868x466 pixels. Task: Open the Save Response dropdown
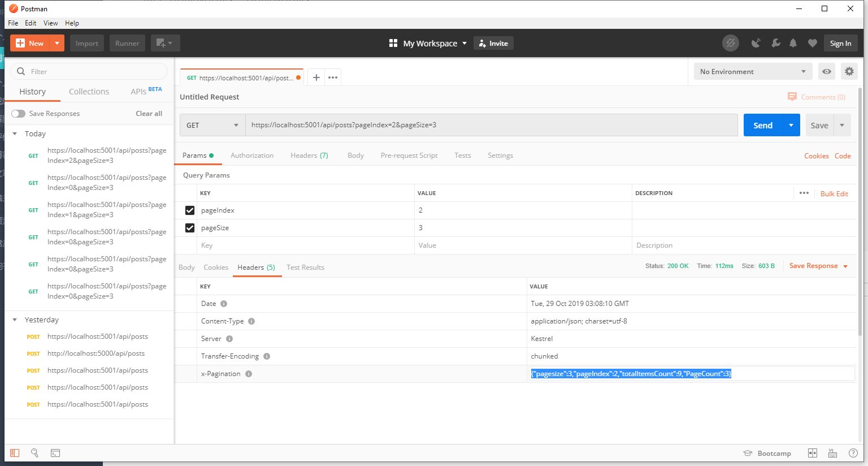tap(818, 266)
